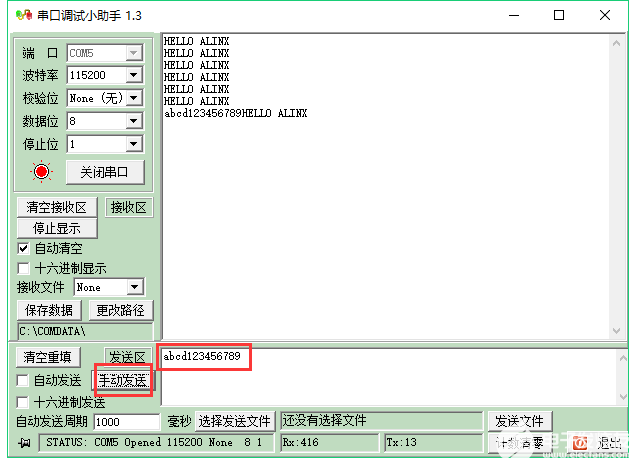Click receive area scrollbar down arrow
The image size is (636, 465).
coord(617,330)
